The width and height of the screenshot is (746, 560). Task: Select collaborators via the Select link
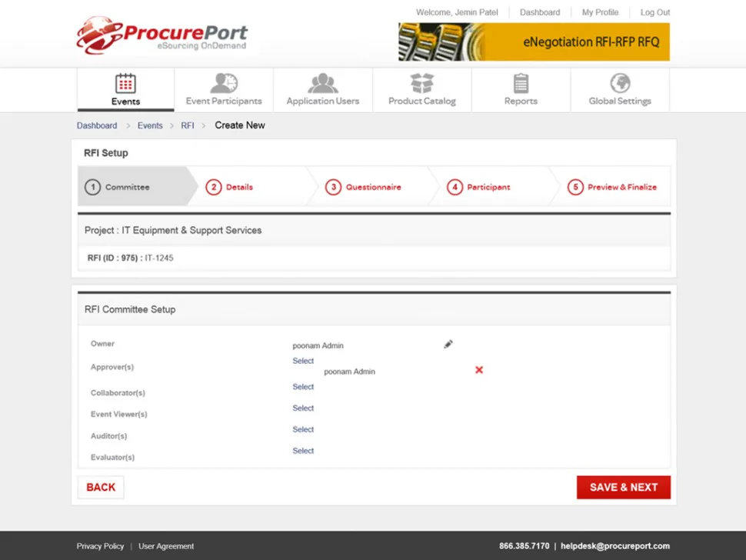[303, 386]
